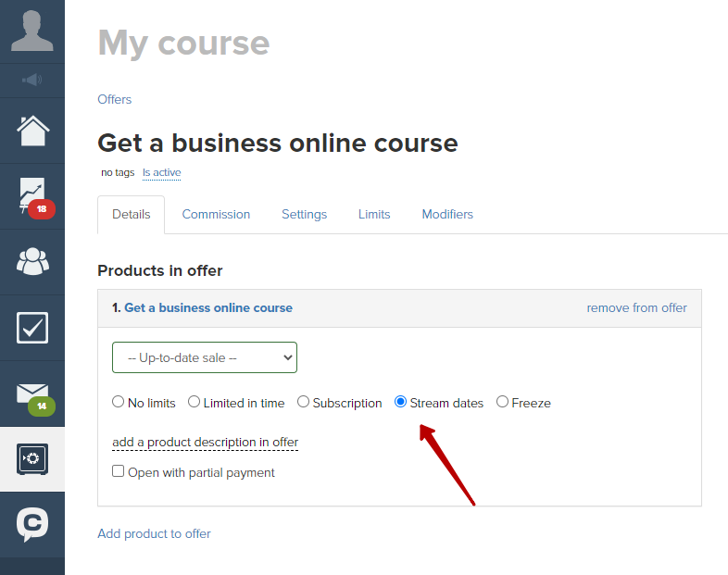Click Add product to offer link

(154, 533)
